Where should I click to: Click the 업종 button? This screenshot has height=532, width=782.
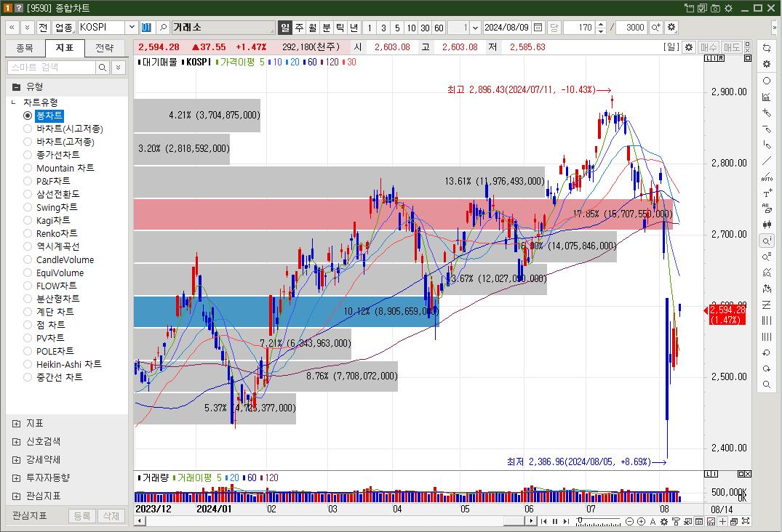coord(63,28)
